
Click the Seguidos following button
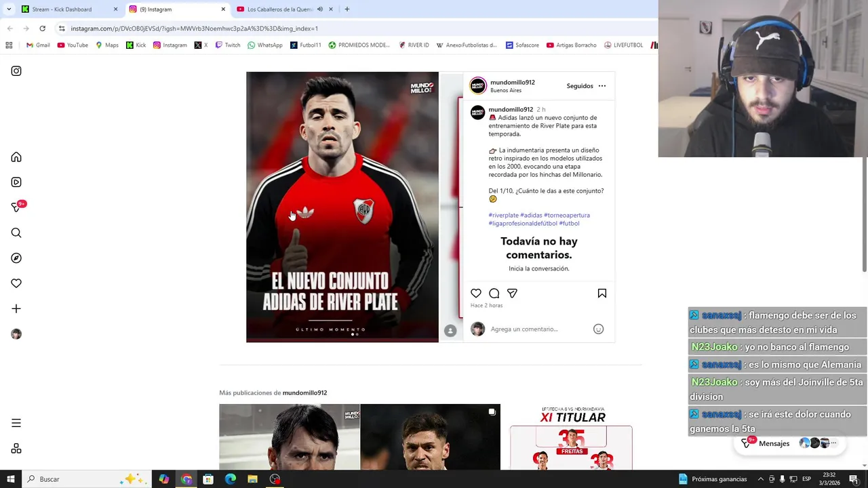pyautogui.click(x=580, y=86)
